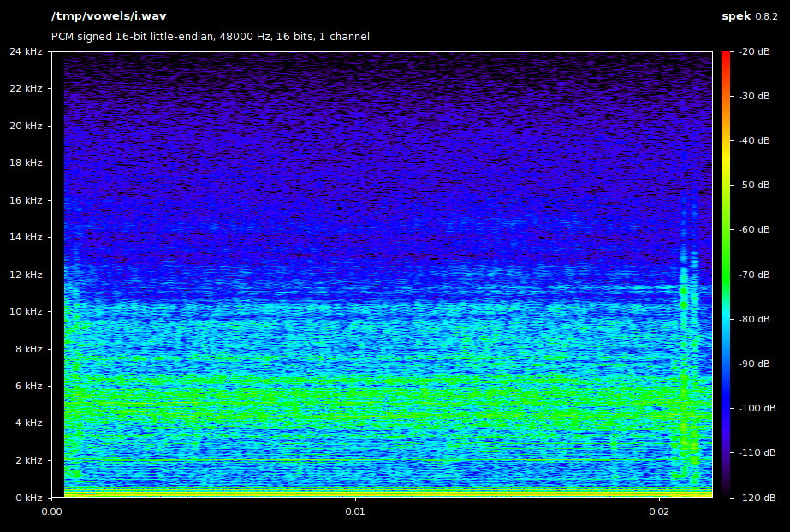The width and height of the screenshot is (790, 532).
Task: Click the 24 kHz frequency axis label
Action: click(x=26, y=52)
